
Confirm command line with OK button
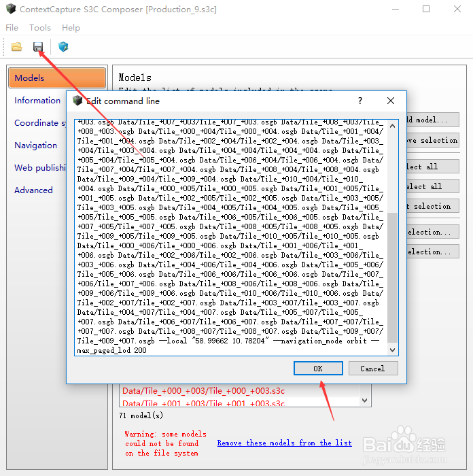(318, 369)
